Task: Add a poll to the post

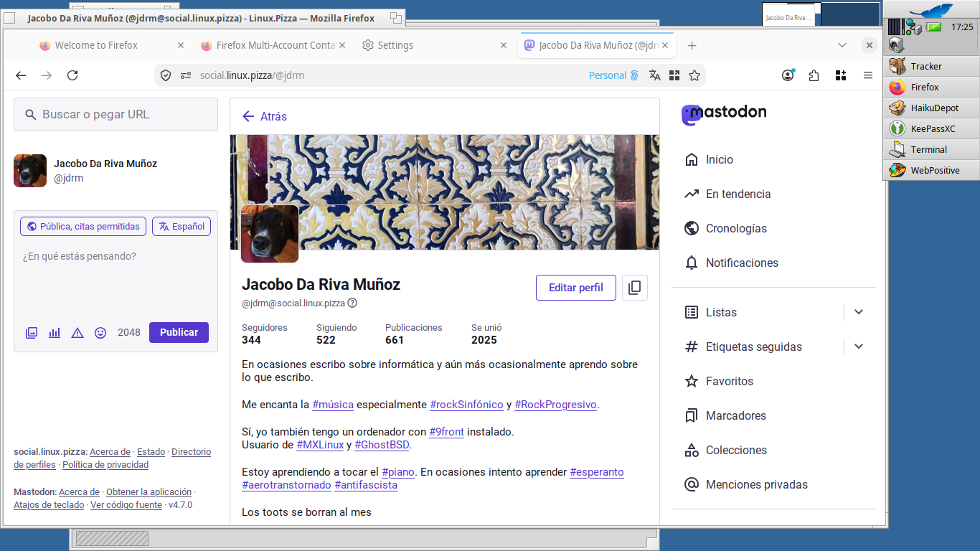Action: [55, 333]
